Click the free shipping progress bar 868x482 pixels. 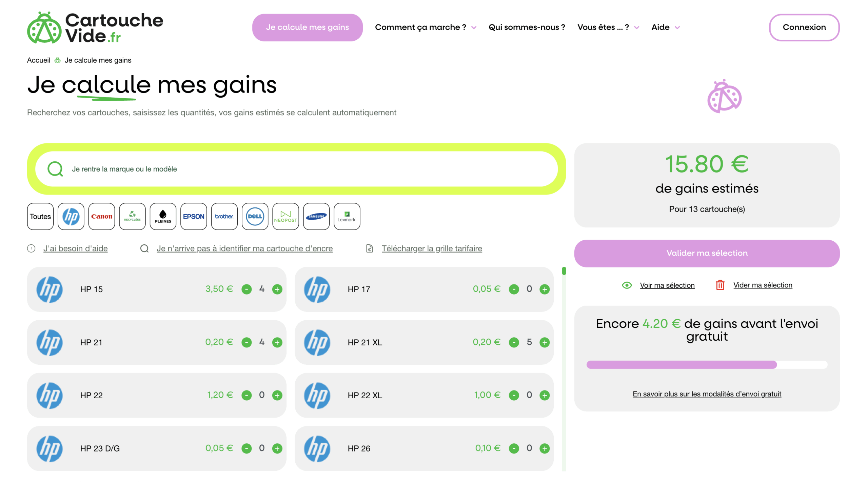point(707,364)
